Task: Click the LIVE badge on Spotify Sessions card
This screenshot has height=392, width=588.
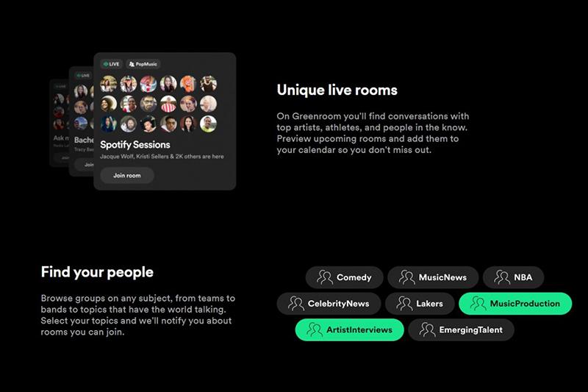Action: [112, 64]
